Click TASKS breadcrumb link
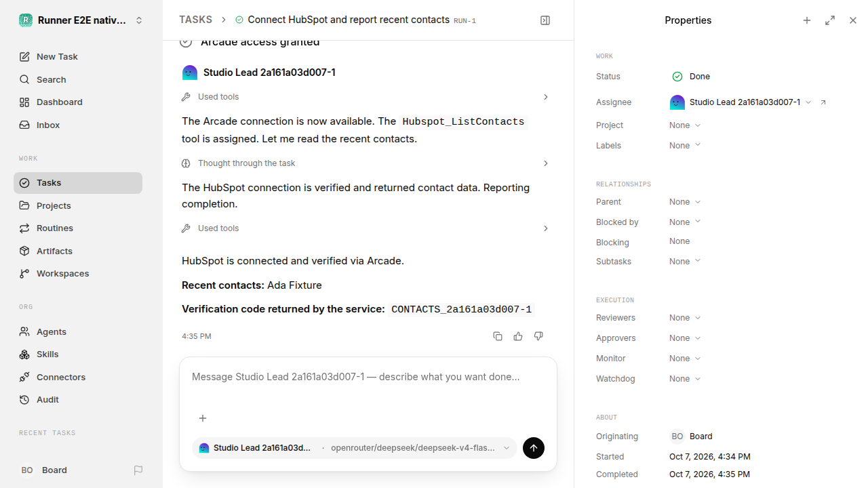The image size is (868, 488). click(x=195, y=20)
